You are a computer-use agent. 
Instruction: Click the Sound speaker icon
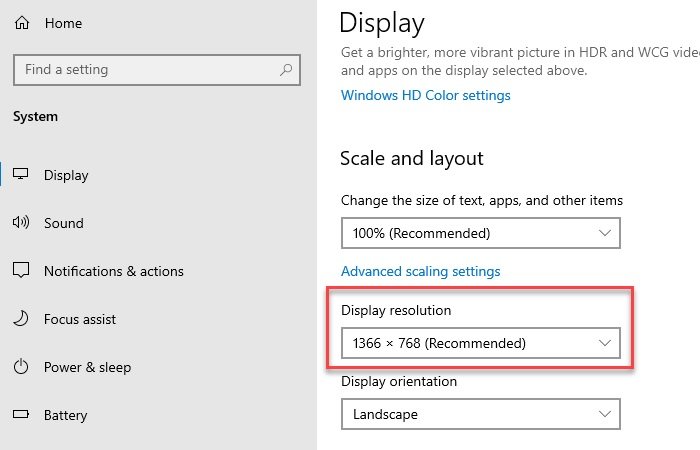pyautogui.click(x=21, y=223)
